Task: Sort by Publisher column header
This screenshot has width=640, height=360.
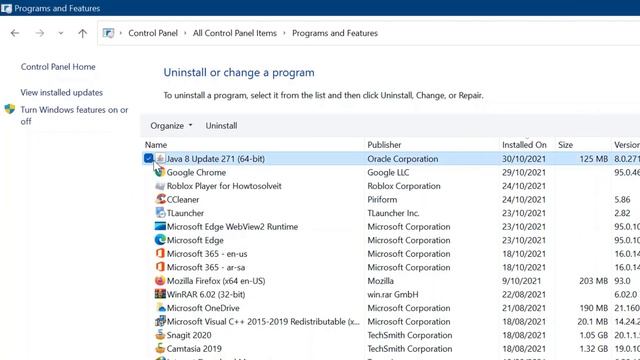Action: click(384, 145)
